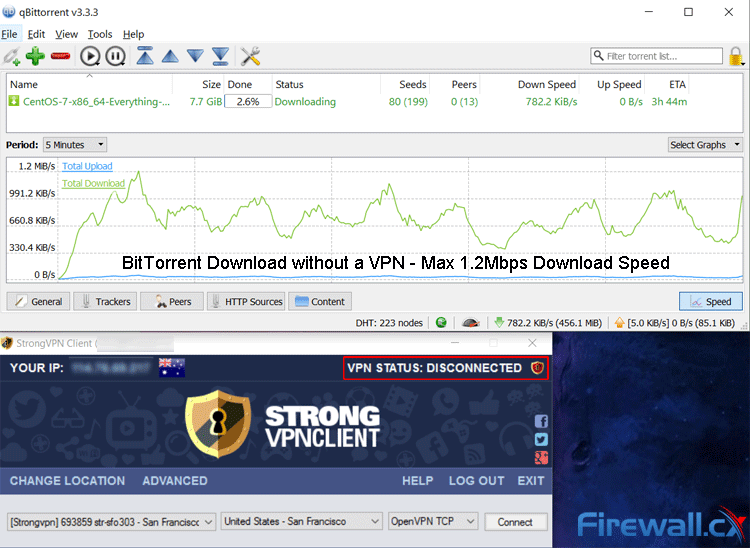The width and height of the screenshot is (750, 548).
Task: Pause torrents with the pause icon
Action: pyautogui.click(x=115, y=56)
